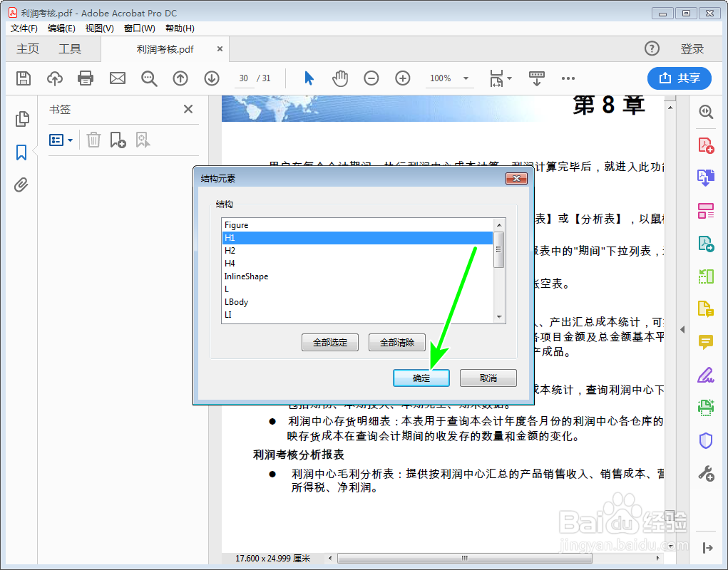Viewport: 728px width, 570px height.
Task: Open the Find text magnifier
Action: point(149,78)
